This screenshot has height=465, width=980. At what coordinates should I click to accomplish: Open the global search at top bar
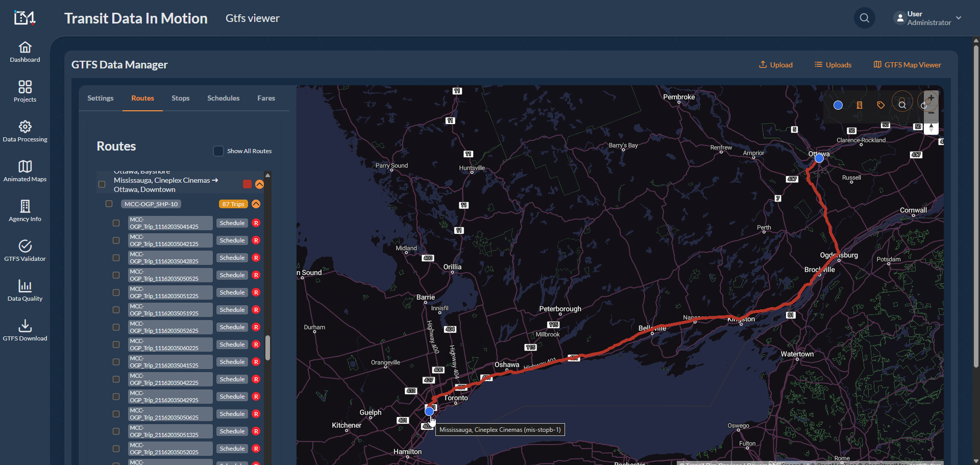click(x=865, y=18)
